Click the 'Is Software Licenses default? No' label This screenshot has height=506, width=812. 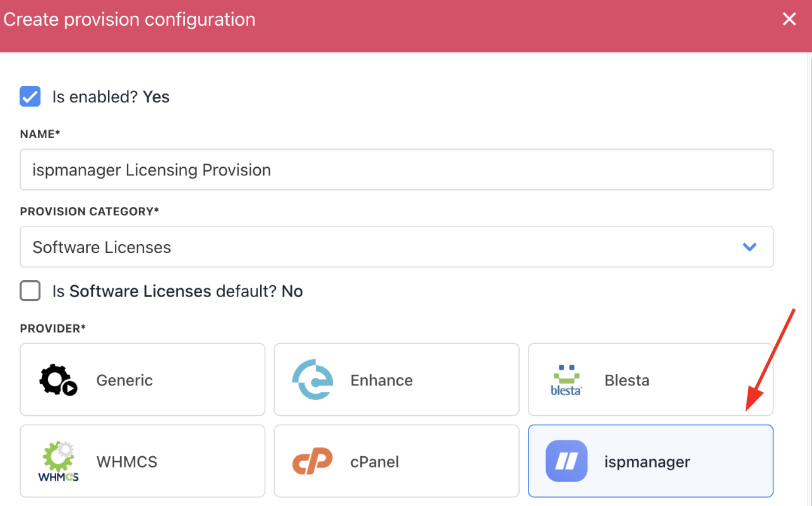pos(177,291)
